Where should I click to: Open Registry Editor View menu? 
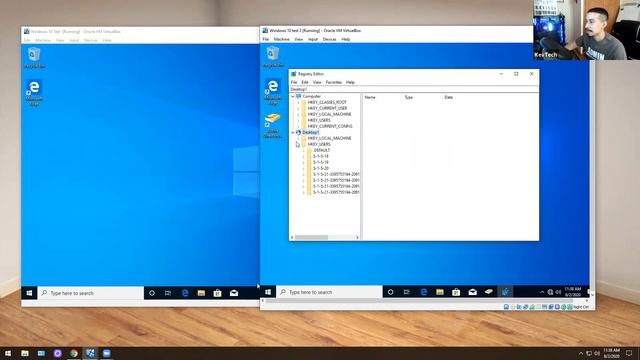coord(317,82)
